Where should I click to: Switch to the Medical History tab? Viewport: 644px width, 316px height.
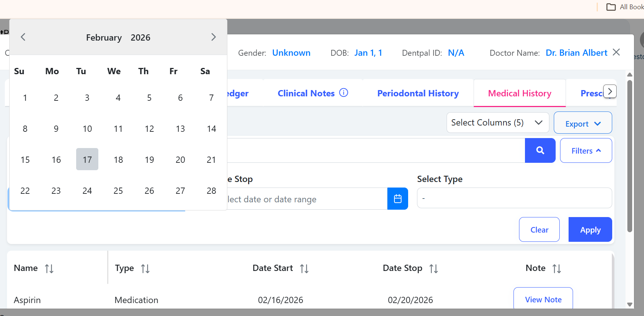click(519, 93)
